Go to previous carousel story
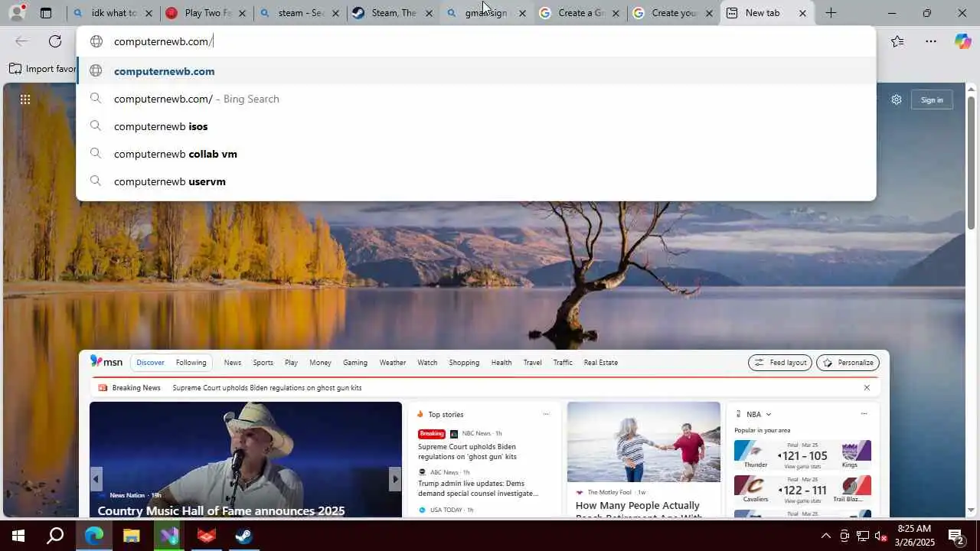 click(96, 479)
